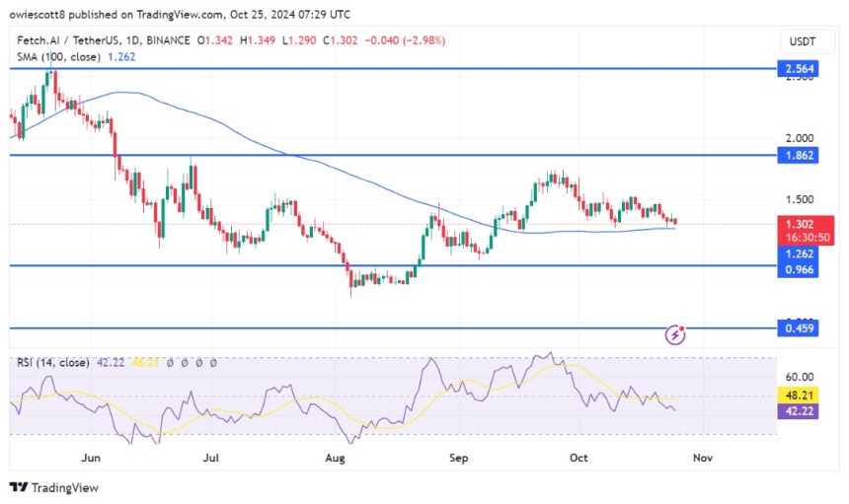Click the Oct label on time axis
Screen dimensions: 849x504
tap(577, 459)
